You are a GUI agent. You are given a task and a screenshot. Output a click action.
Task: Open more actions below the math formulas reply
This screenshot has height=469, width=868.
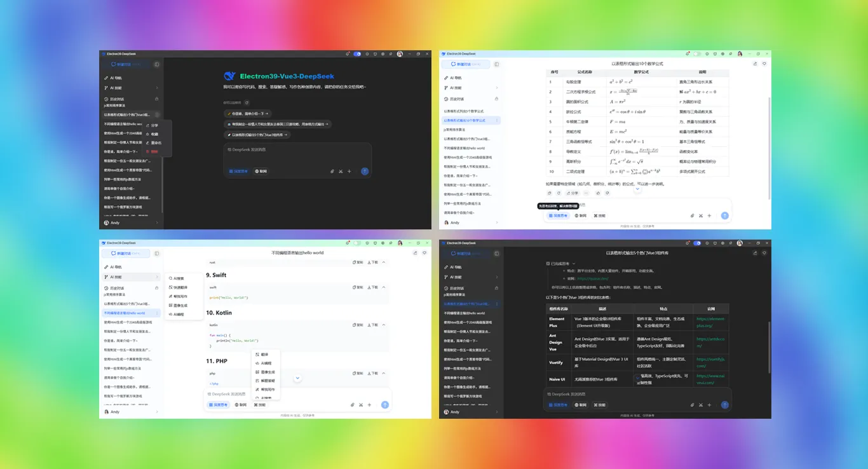click(587, 193)
